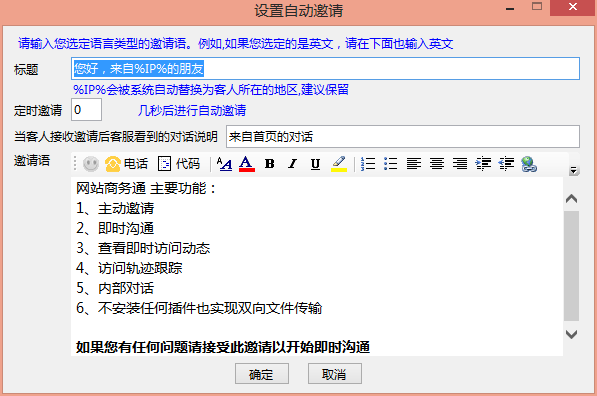Apply yellow highlight color
The width and height of the screenshot is (597, 396).
(338, 164)
